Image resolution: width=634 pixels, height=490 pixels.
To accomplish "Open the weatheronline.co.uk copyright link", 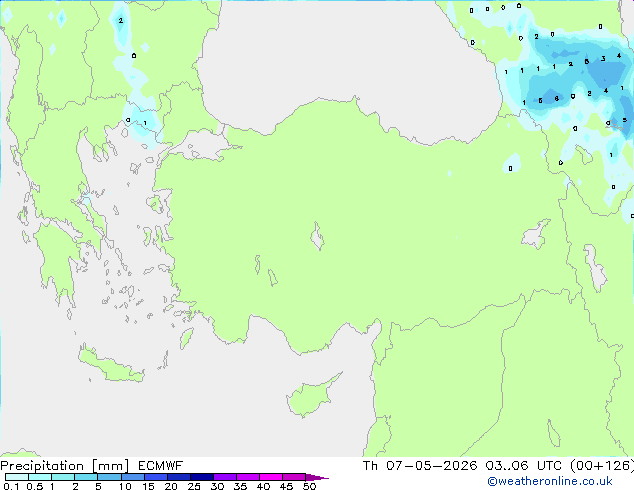I will pos(549,481).
